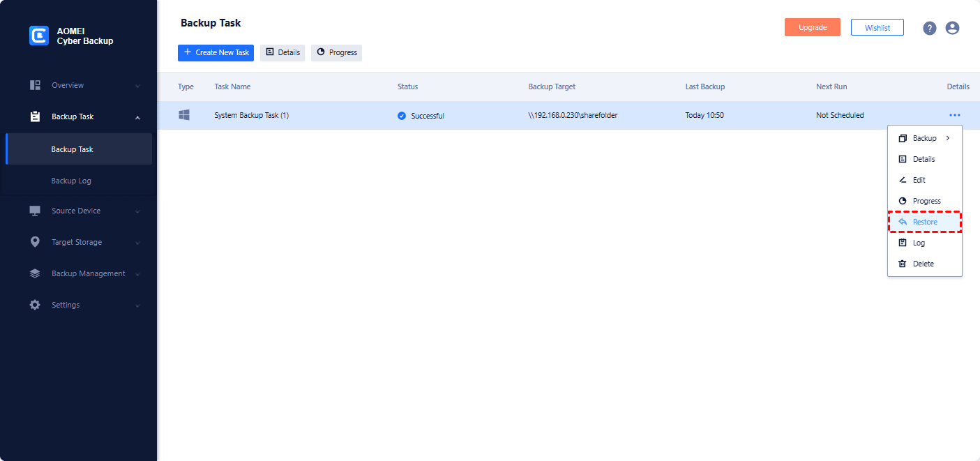Expand the Source Device section chevron
980x461 pixels.
click(137, 211)
